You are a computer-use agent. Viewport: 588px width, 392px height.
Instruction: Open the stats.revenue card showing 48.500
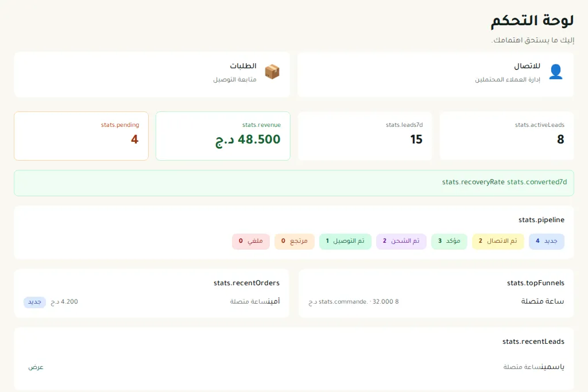[x=223, y=136]
